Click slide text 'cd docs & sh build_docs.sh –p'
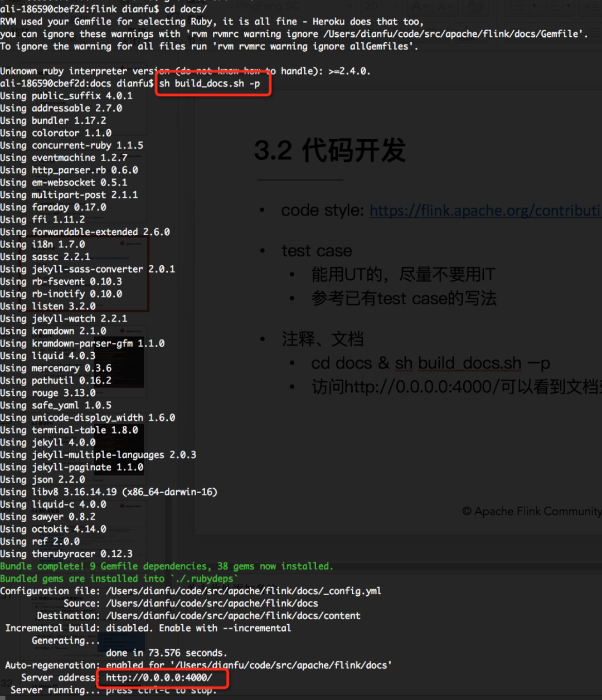 tap(430, 363)
